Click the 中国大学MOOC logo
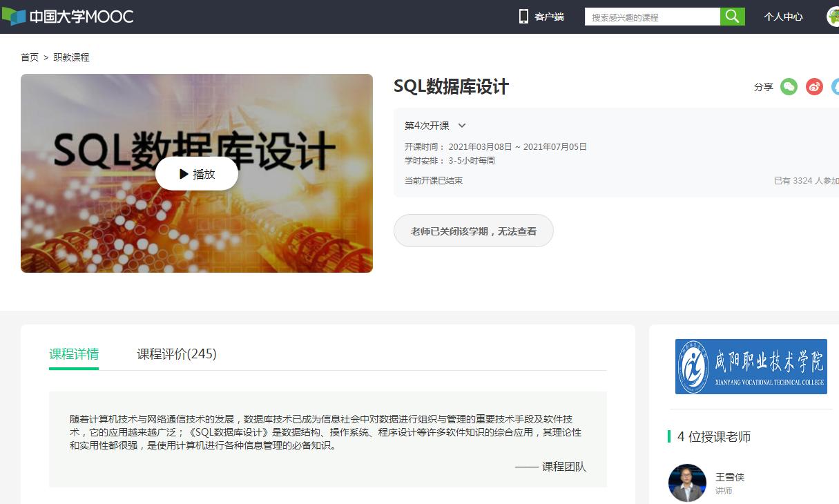Viewport: 839px width, 504px height. 68,17
